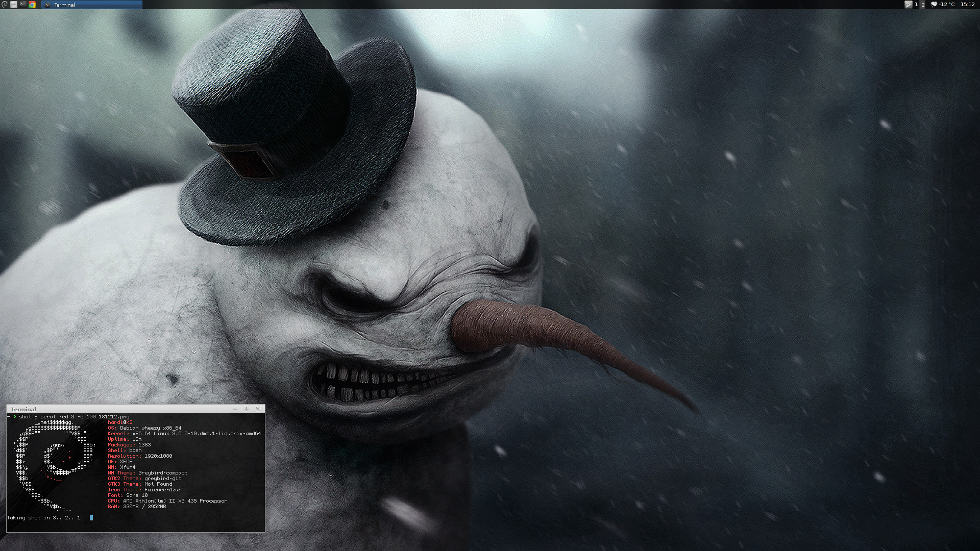Image resolution: width=980 pixels, height=551 pixels.
Task: Click 'GTK2 Theme: greybird-git' line
Action: (144, 479)
